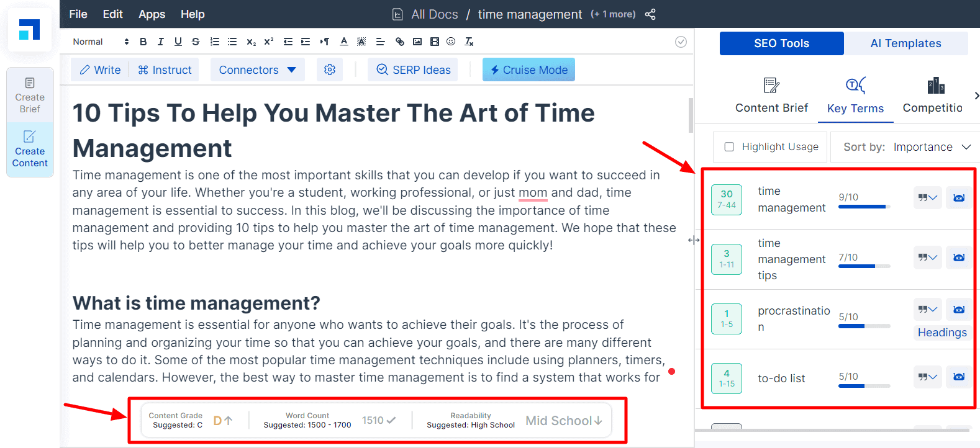980x448 pixels.
Task: Change text direction
Action: click(x=325, y=42)
